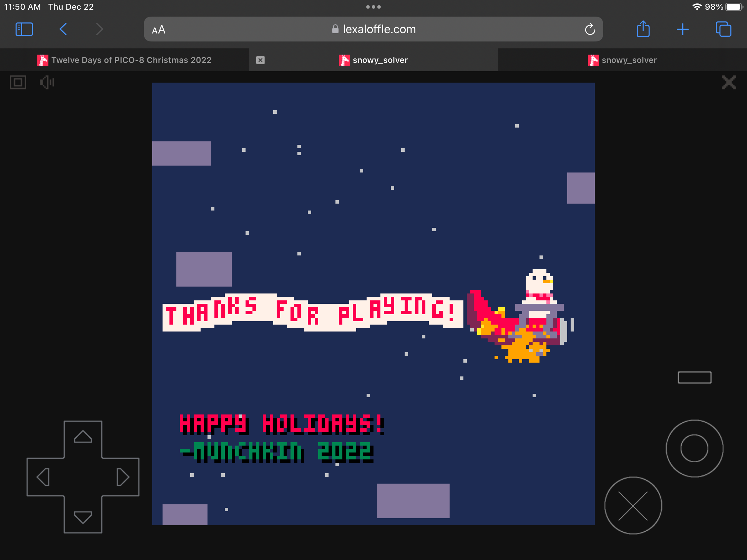Open the Safari sidebar panel
Screen dimensions: 747x560
pos(24,29)
